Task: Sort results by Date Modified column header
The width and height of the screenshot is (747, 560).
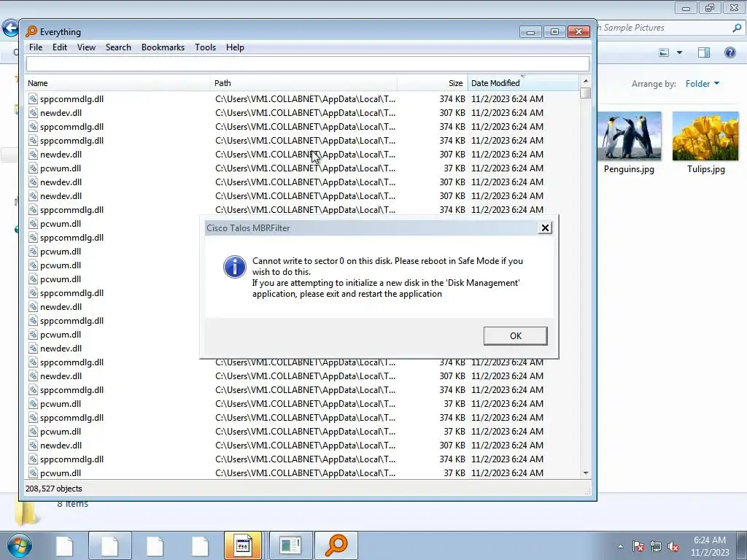Action: [523, 83]
